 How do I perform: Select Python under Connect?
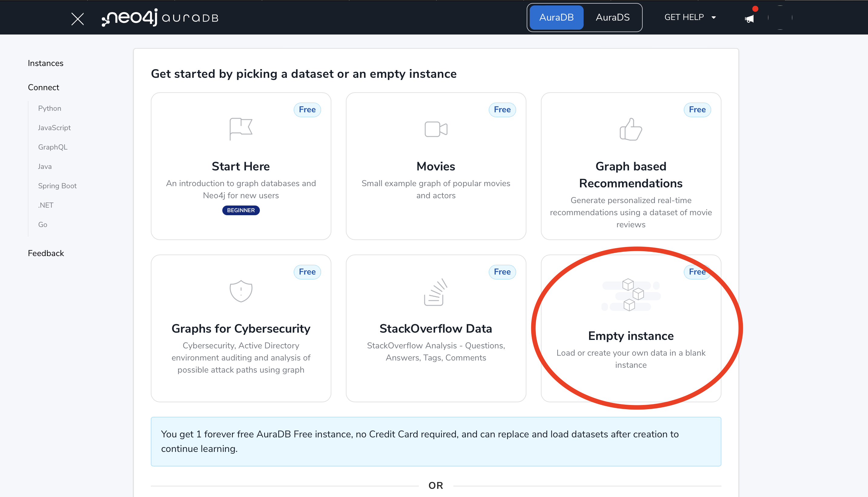[x=50, y=108]
